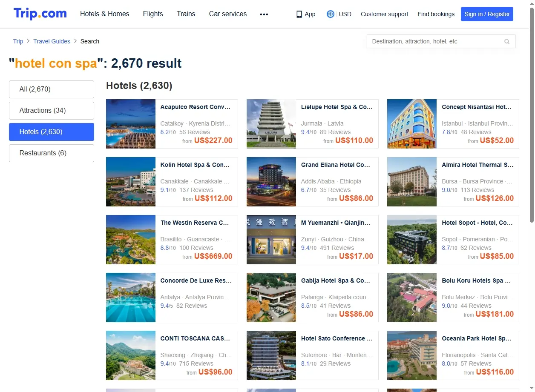Open Kolin Hotel Spa thumbnail image
The image size is (535, 392).
coord(131,182)
